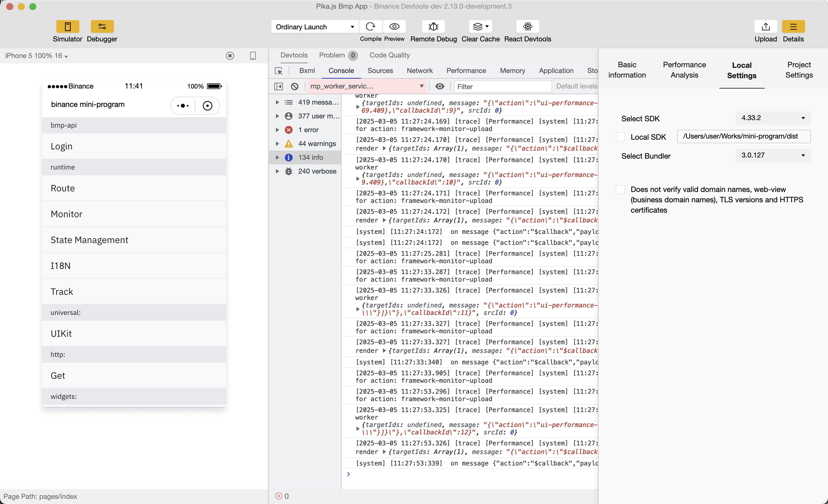Open Monitor item in the simulator
The width and height of the screenshot is (828, 504).
click(x=134, y=214)
